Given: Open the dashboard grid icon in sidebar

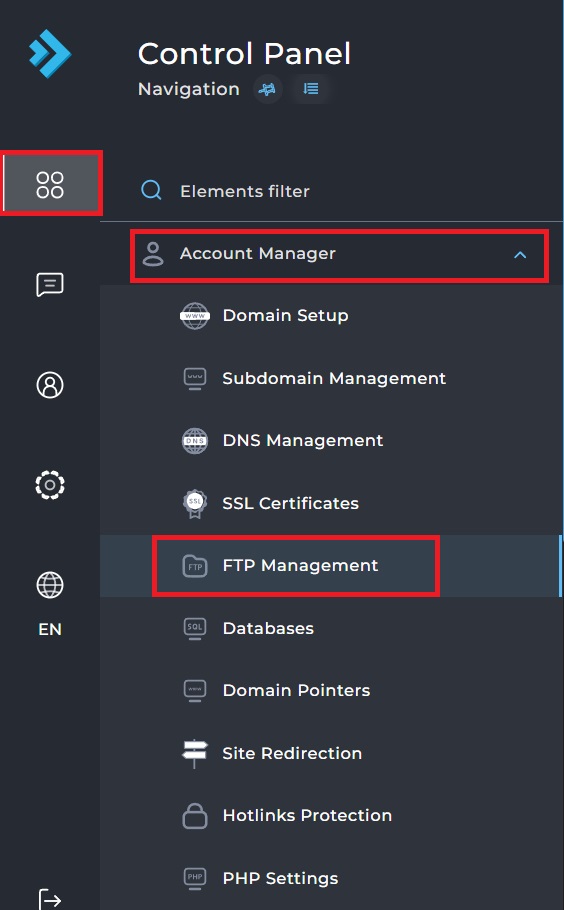Looking at the screenshot, I should (50, 185).
